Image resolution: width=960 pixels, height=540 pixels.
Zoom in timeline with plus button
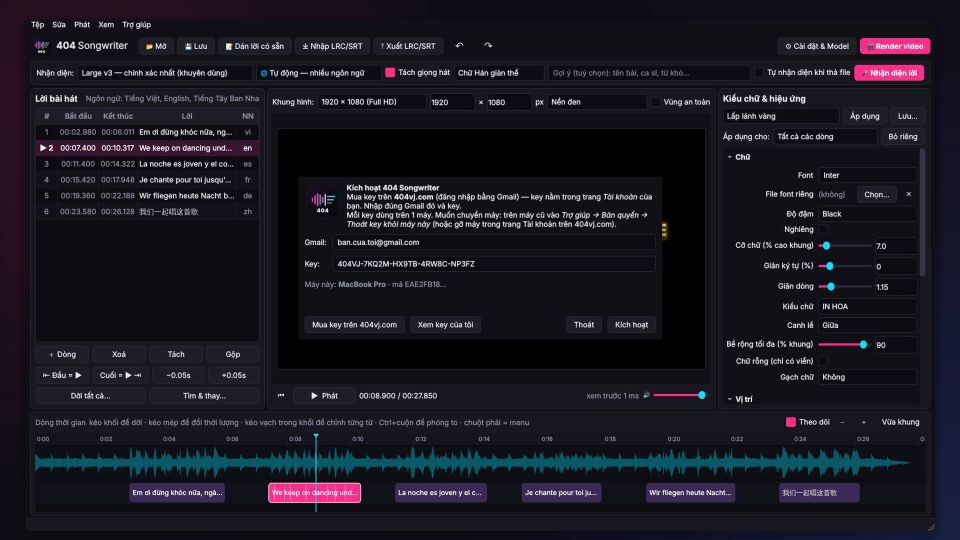(x=864, y=422)
